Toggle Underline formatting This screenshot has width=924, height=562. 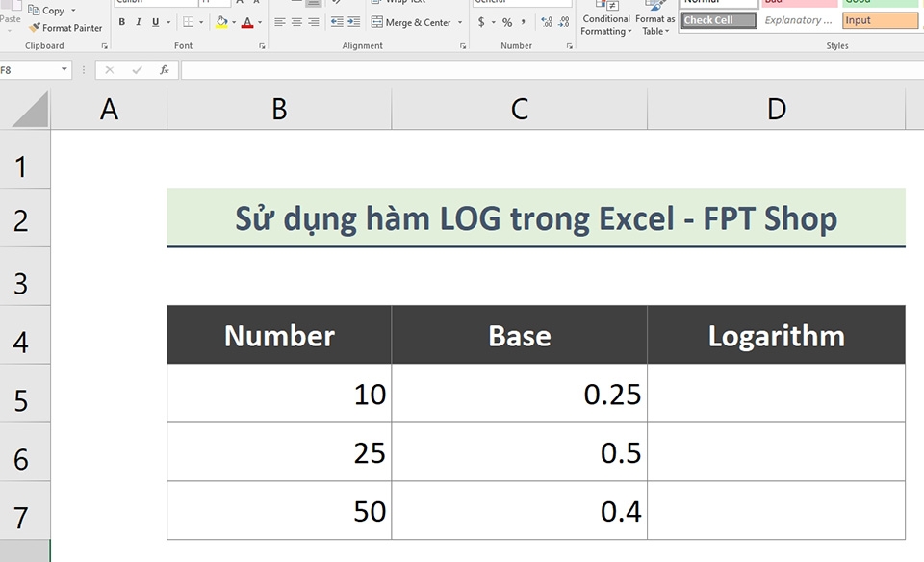click(156, 22)
